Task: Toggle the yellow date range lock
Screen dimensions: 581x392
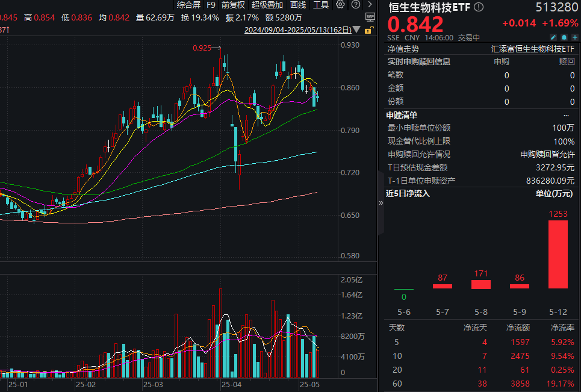Action: [369, 29]
